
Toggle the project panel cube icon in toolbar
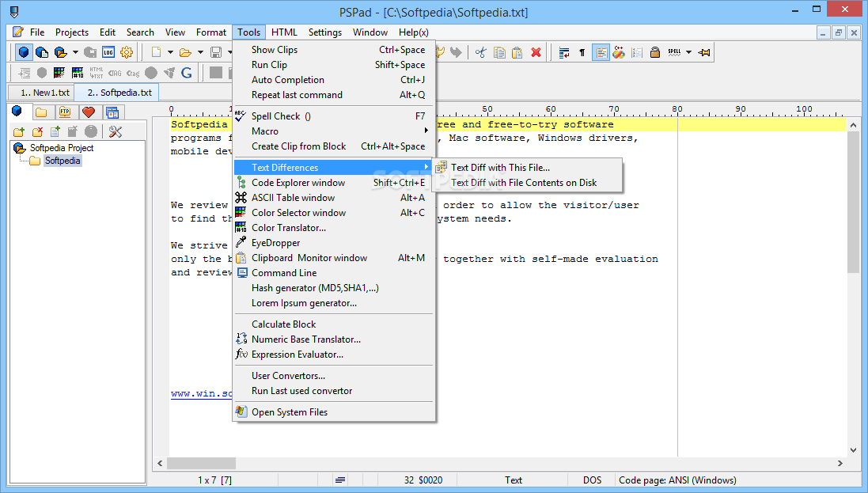click(x=23, y=52)
